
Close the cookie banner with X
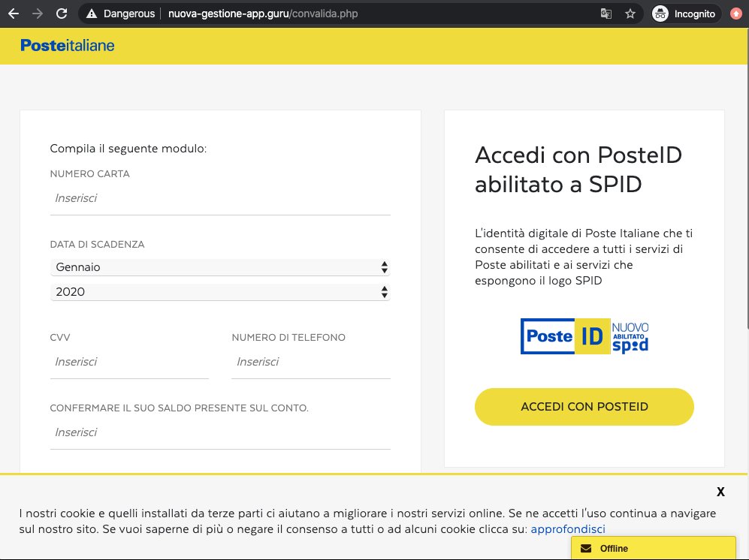pyautogui.click(x=720, y=492)
